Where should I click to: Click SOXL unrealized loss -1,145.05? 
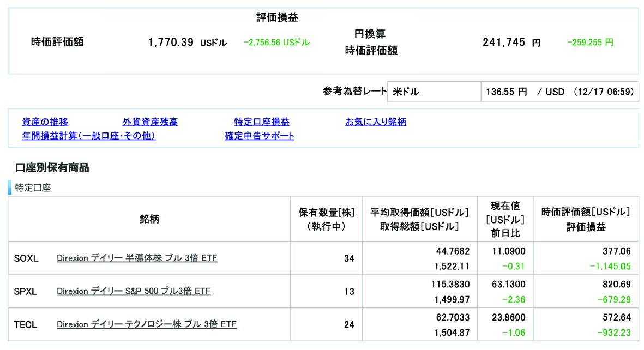pyautogui.click(x=610, y=267)
